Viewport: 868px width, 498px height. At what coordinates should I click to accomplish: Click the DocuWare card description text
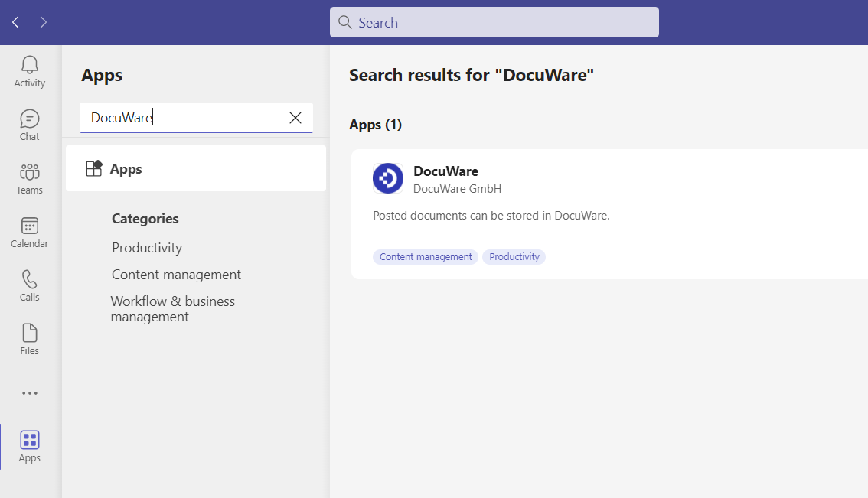click(x=491, y=215)
